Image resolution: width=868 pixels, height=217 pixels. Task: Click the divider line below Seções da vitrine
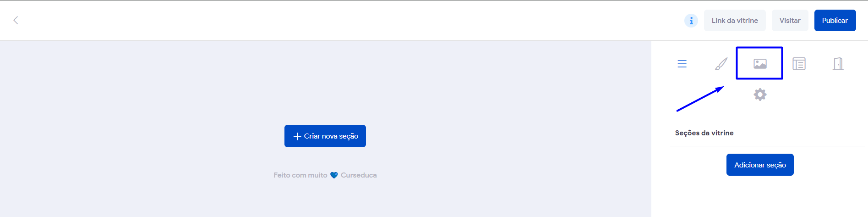767,146
